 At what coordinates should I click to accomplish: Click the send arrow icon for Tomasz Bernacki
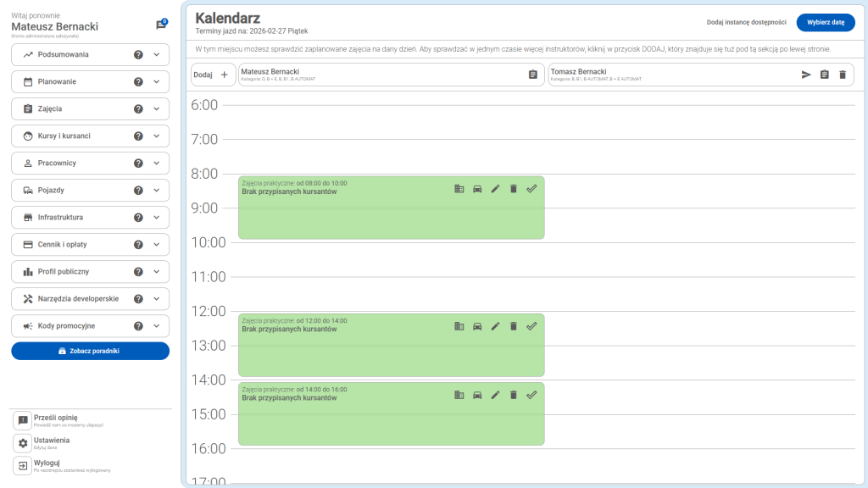tap(806, 75)
